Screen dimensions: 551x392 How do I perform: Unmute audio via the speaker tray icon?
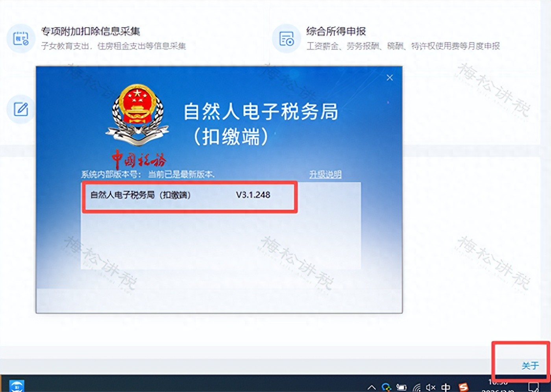pyautogui.click(x=430, y=387)
